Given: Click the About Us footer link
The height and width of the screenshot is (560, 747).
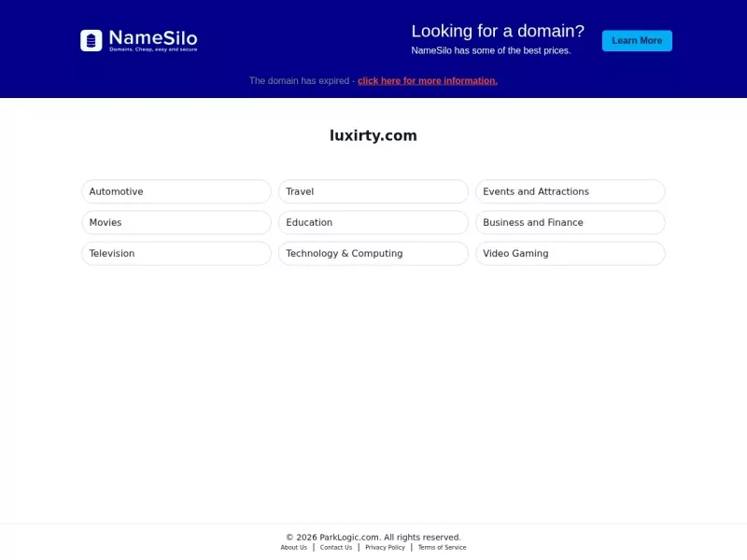Looking at the screenshot, I should (x=293, y=548).
